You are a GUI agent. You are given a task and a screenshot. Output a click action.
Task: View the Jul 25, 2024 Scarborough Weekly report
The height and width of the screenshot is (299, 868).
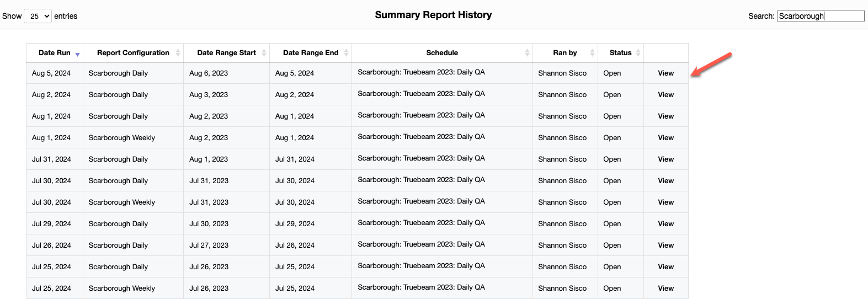665,289
